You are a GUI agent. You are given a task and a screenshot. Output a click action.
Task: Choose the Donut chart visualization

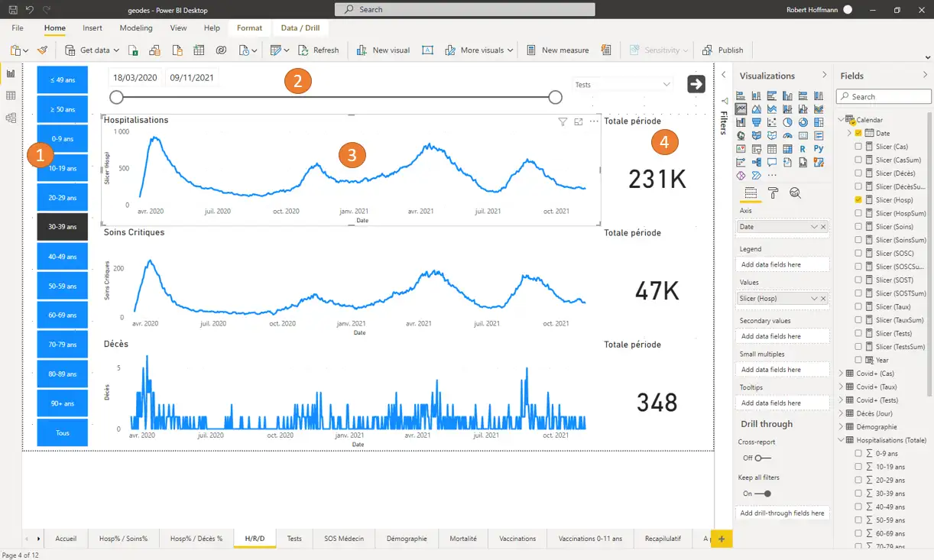pos(803,122)
